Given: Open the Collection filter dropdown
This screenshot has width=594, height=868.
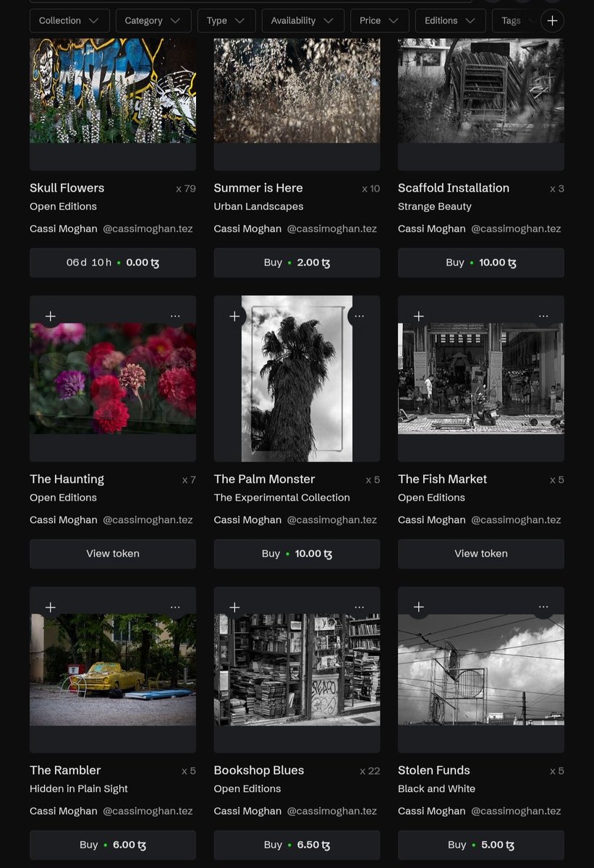Looking at the screenshot, I should pyautogui.click(x=69, y=20).
